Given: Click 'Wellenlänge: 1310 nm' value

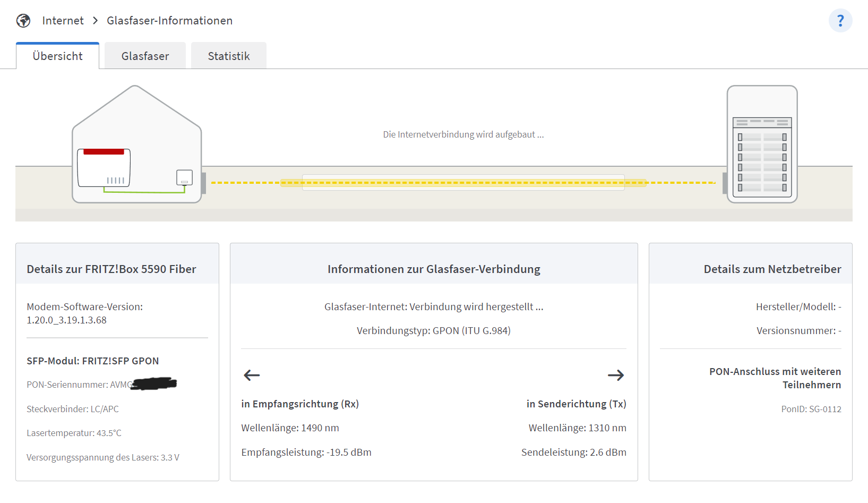Looking at the screenshot, I should pyautogui.click(x=578, y=428).
